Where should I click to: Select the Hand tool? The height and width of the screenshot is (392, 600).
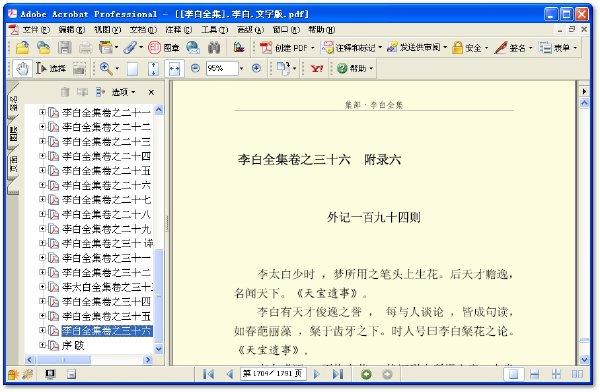pyautogui.click(x=23, y=69)
